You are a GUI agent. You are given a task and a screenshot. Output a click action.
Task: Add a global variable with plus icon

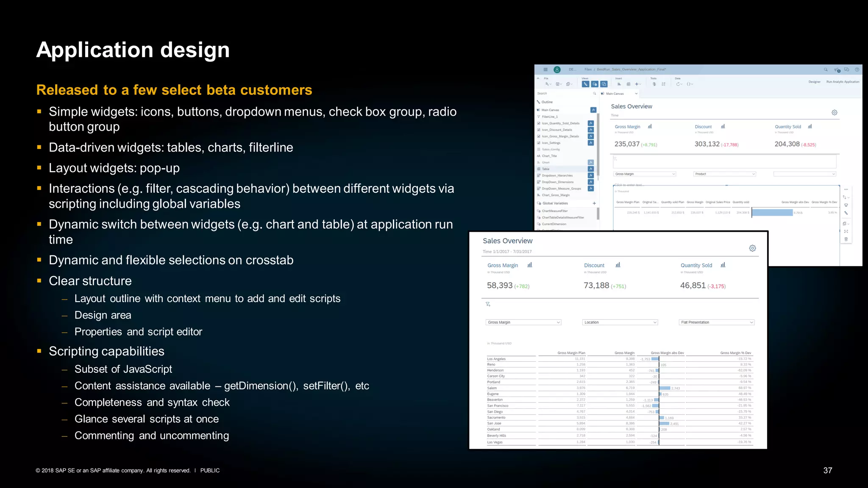(594, 203)
